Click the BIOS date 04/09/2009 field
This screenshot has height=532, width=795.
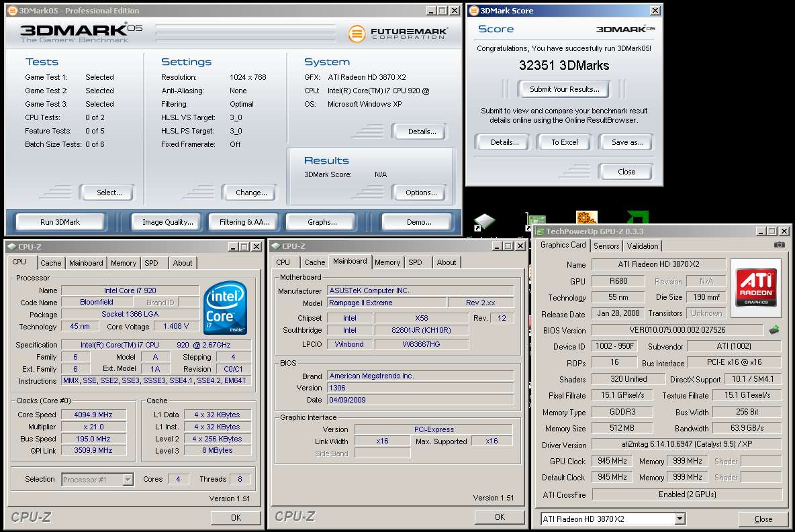pos(420,400)
